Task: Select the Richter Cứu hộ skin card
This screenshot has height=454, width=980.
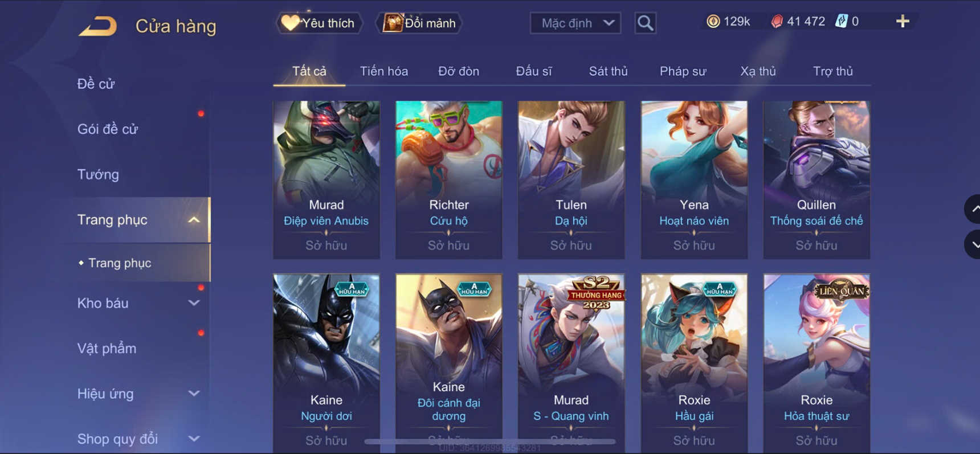Action: [449, 180]
